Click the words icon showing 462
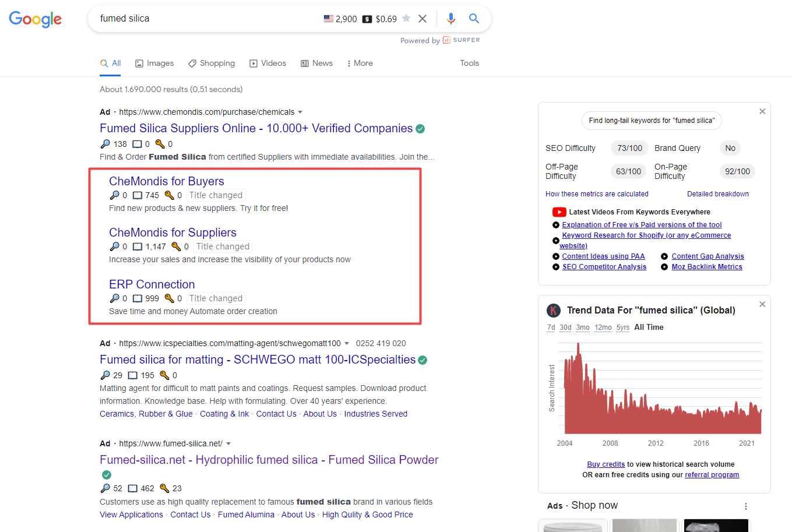This screenshot has width=792, height=532. 133,488
